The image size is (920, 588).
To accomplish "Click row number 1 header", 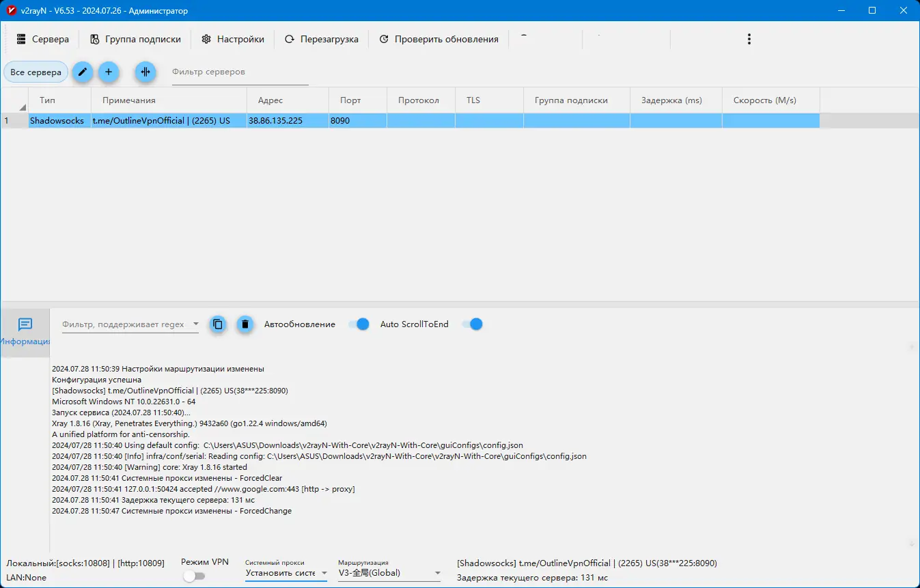I will coord(14,121).
